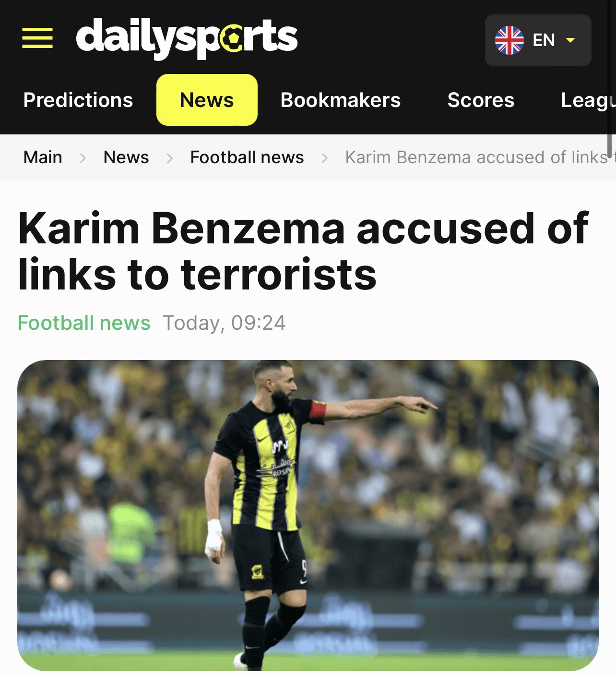
Task: Open the yellow hamburger menu
Action: point(37,38)
